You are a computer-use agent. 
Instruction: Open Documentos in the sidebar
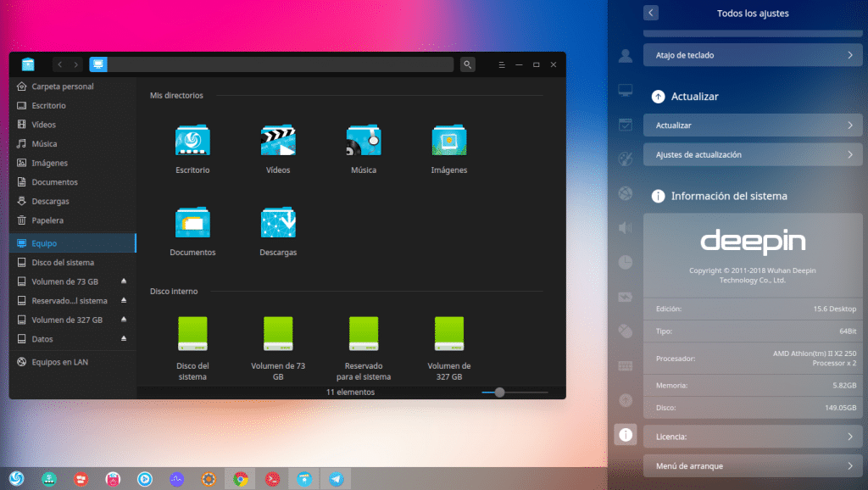tap(73, 182)
